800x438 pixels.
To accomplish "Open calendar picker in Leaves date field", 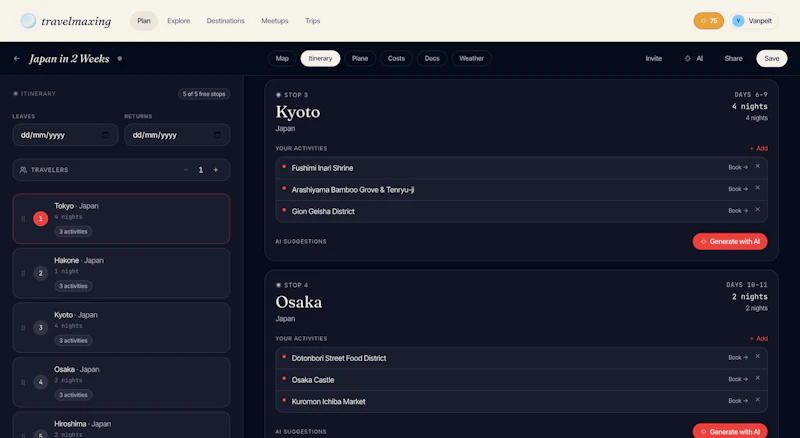I will pos(106,135).
